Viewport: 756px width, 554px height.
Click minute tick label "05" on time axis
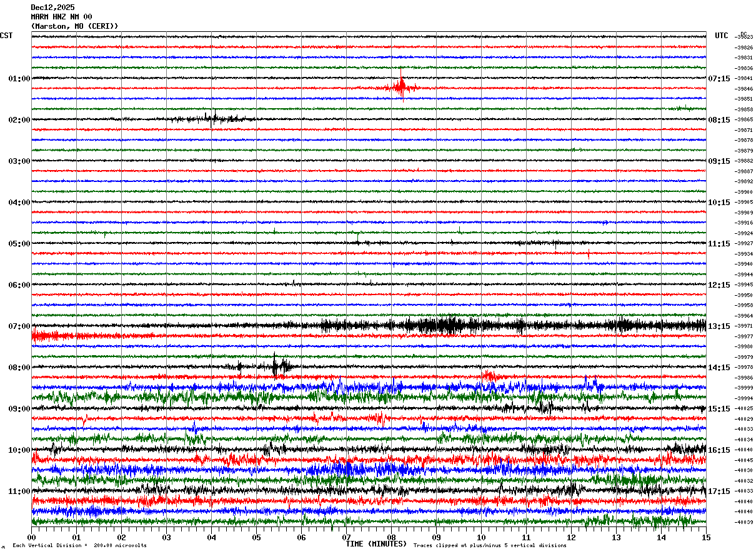tap(256, 537)
